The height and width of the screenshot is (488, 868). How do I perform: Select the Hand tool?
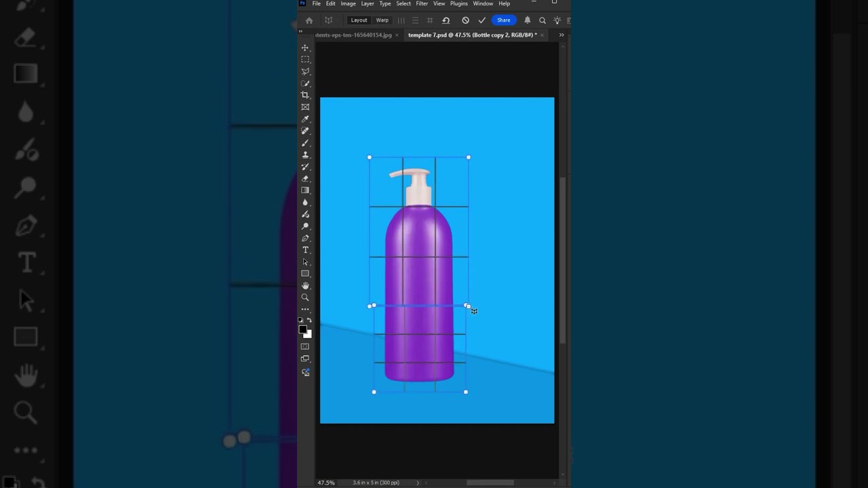tap(305, 285)
